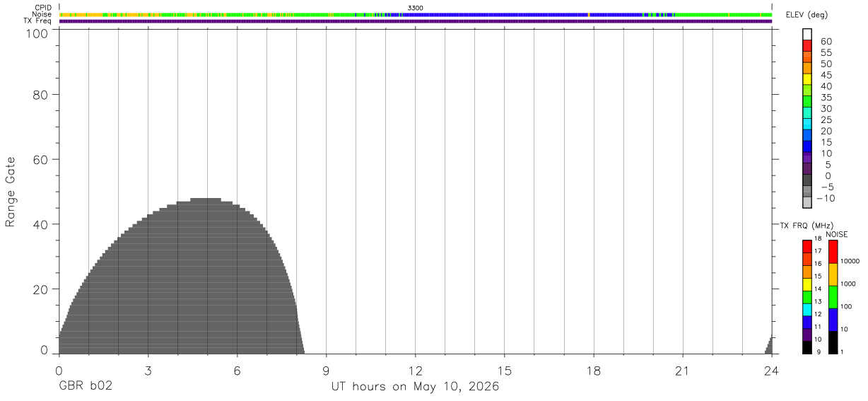Screen dimensions: 868x401
Task: Select the black bottom swatch in TX FRQ bar
Action: [807, 347]
